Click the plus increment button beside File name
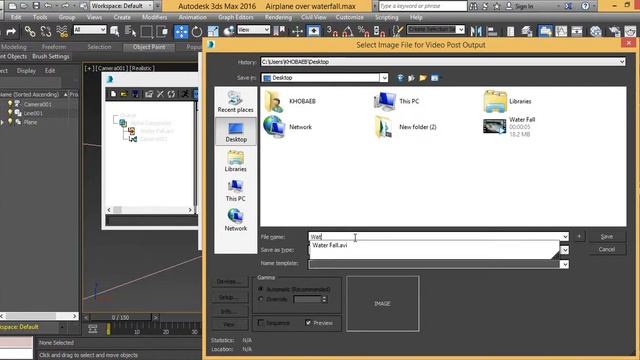The image size is (640, 360). click(579, 236)
